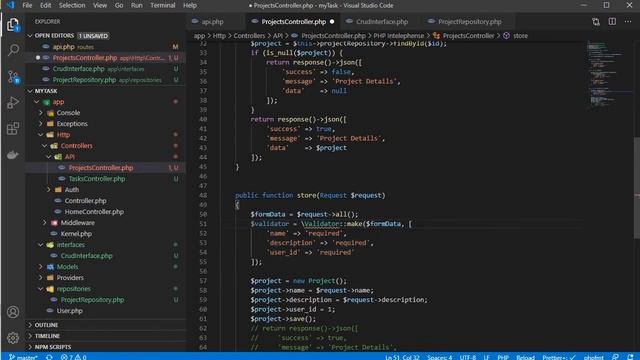
Task: Click the Ln 51, Col 32 cursor position
Action: pos(402,357)
